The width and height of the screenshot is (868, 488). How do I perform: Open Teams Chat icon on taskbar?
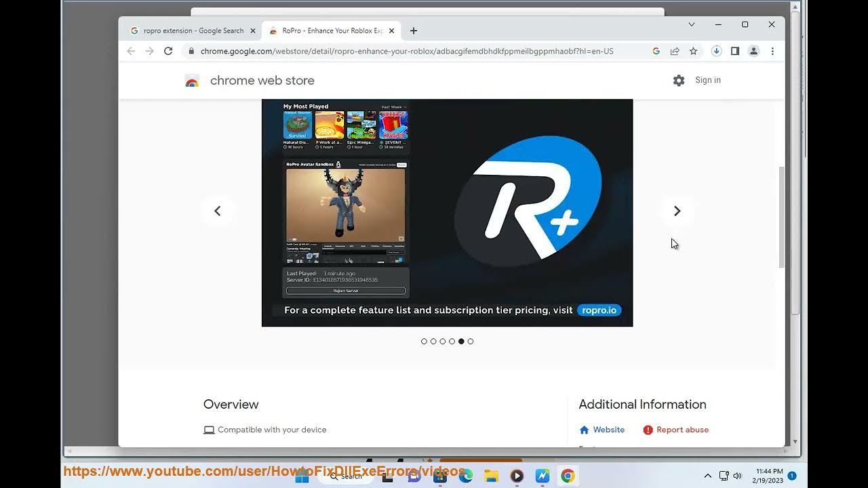point(414,476)
